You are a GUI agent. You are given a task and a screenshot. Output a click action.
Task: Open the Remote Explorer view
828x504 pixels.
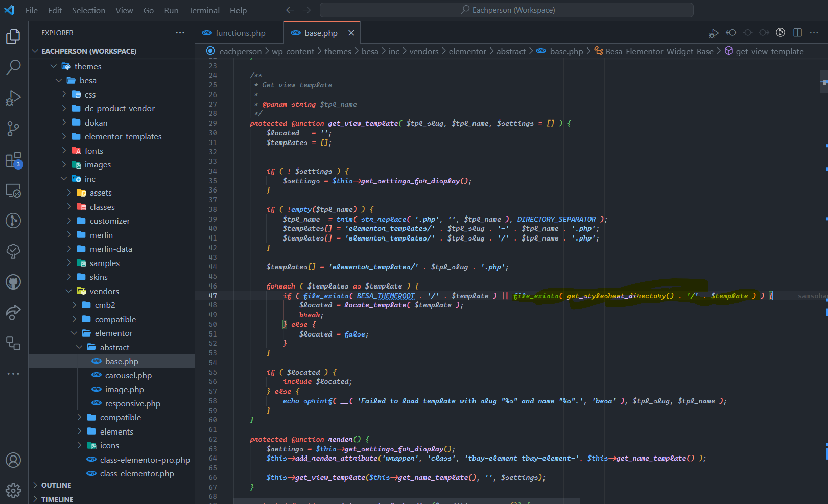pyautogui.click(x=13, y=190)
